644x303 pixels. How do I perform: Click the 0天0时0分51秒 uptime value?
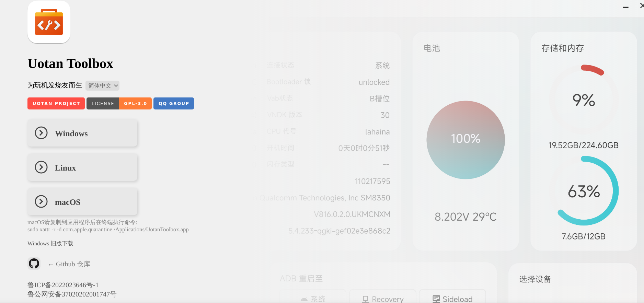click(364, 148)
